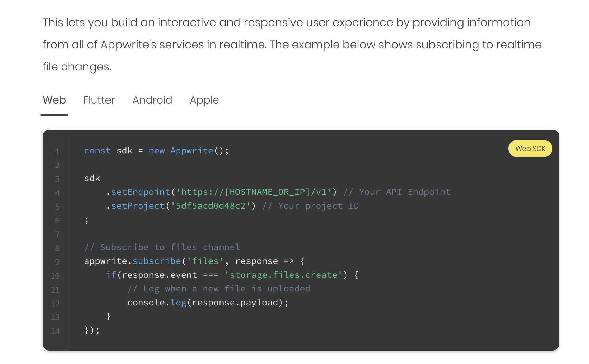
Task: Switch to the Apple tab
Action: click(204, 100)
